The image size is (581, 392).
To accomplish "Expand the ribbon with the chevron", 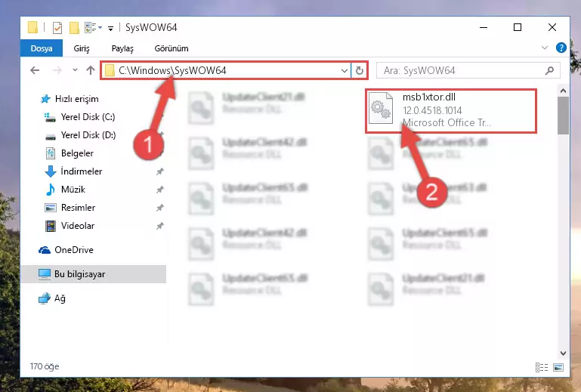I will click(x=545, y=48).
